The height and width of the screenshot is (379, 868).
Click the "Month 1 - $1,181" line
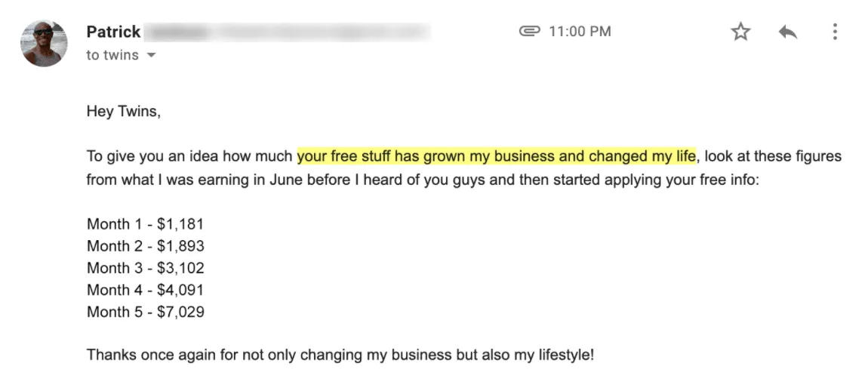[146, 223]
